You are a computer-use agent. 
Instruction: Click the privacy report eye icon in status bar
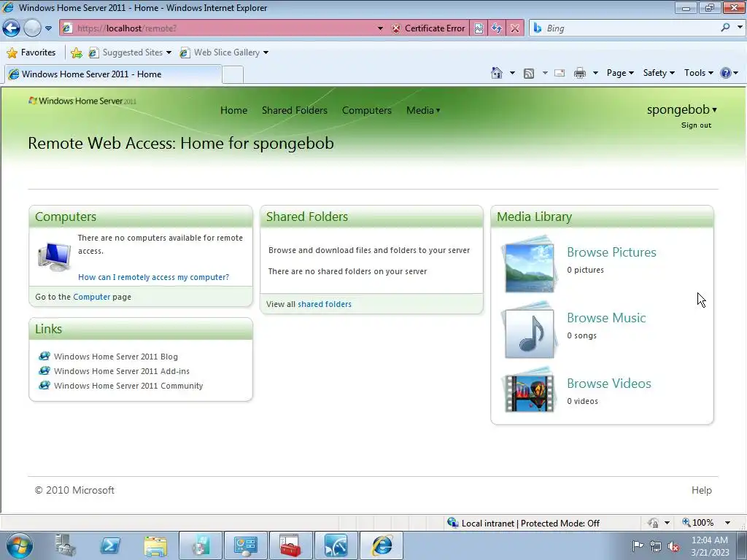(x=653, y=523)
